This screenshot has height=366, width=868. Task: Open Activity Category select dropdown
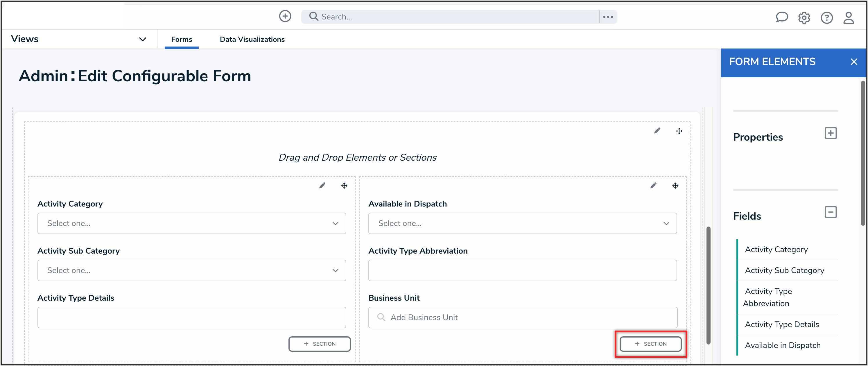point(191,223)
